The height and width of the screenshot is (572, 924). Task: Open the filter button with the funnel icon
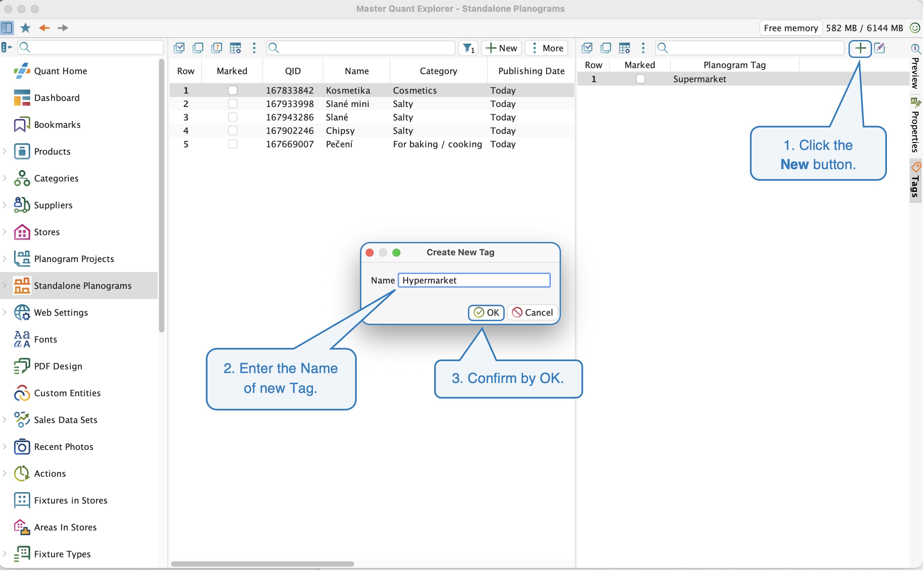tap(469, 48)
